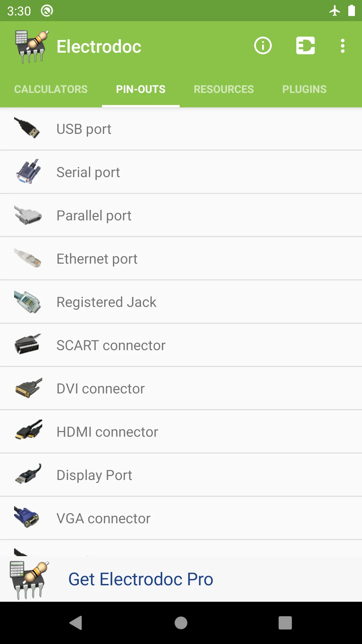Tap the VGA connector icon
362x644 pixels.
click(x=27, y=518)
